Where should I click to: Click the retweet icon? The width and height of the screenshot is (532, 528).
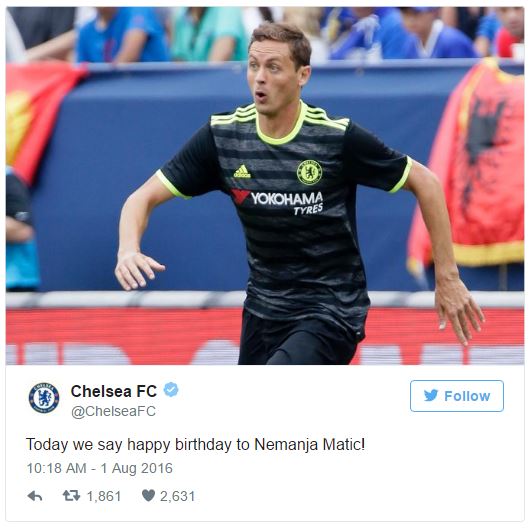(72, 496)
